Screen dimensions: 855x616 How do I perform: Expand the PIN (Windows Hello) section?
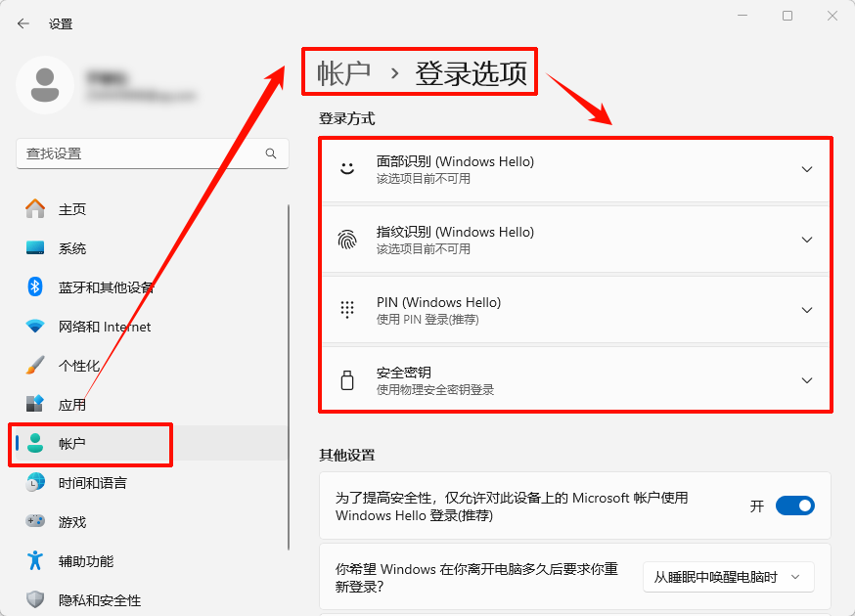pos(807,310)
